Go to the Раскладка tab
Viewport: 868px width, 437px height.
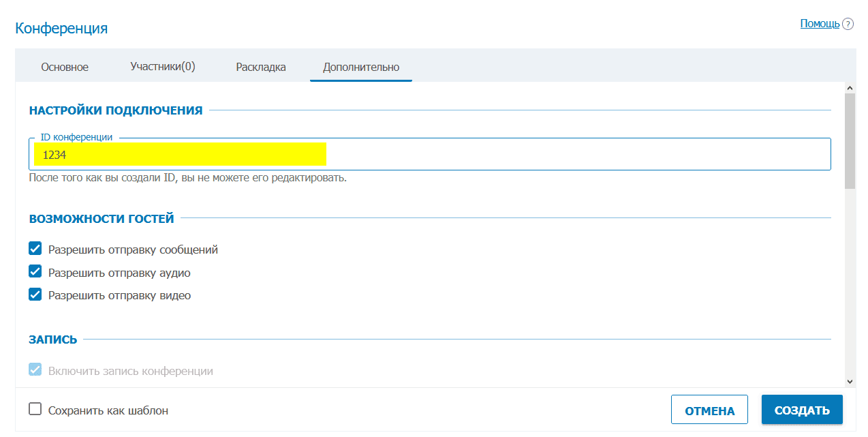(261, 67)
